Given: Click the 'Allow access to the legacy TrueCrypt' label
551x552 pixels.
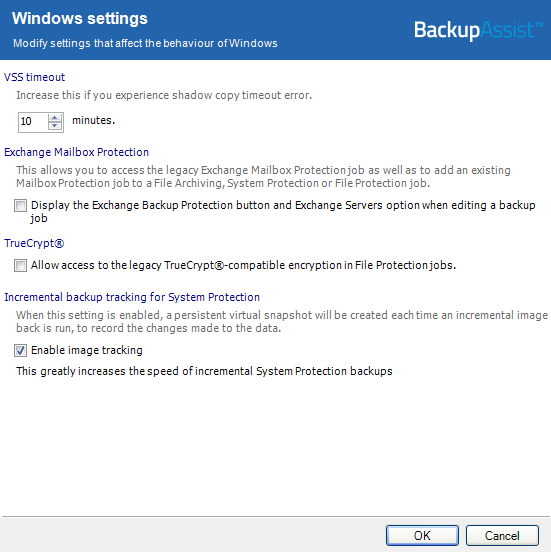Looking at the screenshot, I should [243, 265].
